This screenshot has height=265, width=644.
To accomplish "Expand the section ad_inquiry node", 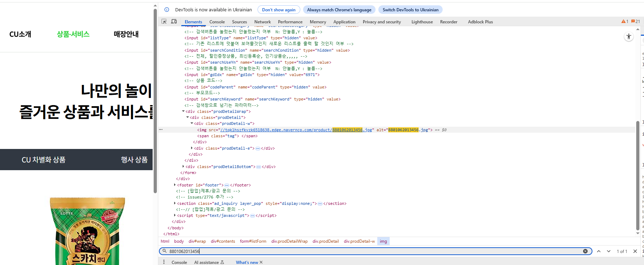I will [x=175, y=203].
